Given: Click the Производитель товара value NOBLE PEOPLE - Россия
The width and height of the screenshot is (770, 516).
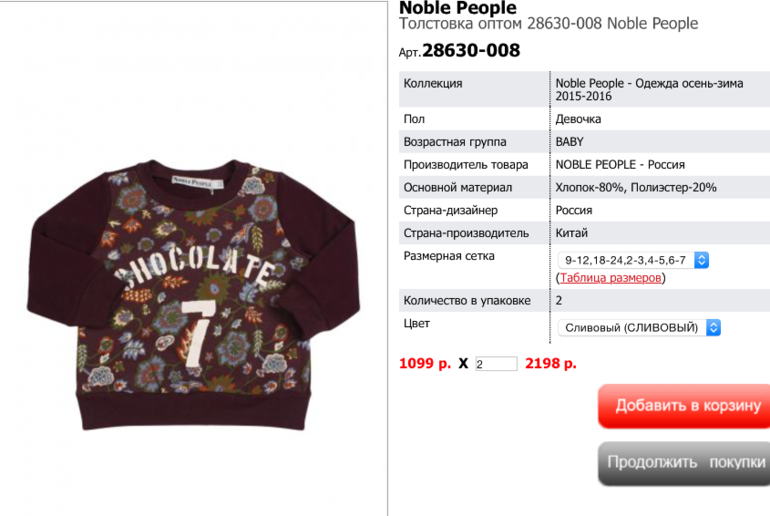Looking at the screenshot, I should (620, 164).
